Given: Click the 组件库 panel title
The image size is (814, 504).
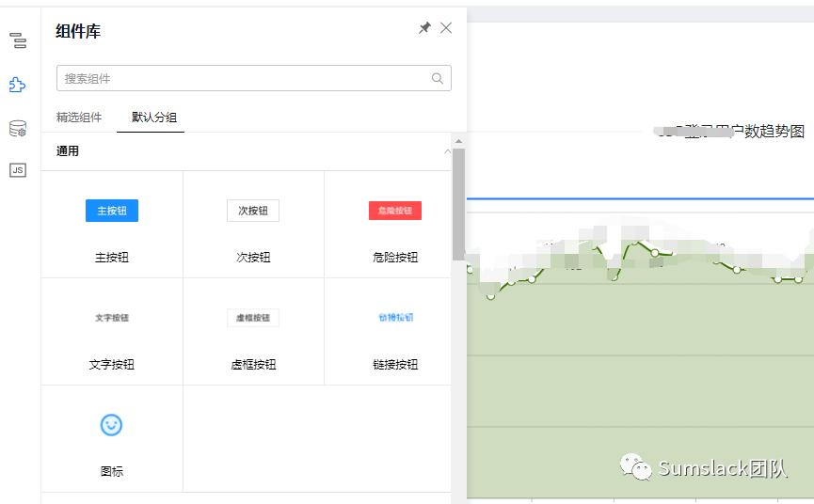Looking at the screenshot, I should pos(78,31).
